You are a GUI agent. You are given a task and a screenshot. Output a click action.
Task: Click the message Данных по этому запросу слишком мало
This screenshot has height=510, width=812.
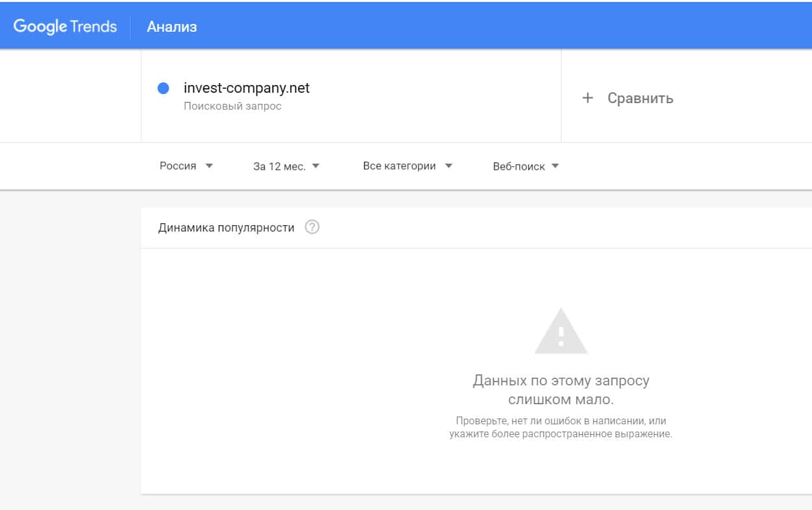pos(561,389)
